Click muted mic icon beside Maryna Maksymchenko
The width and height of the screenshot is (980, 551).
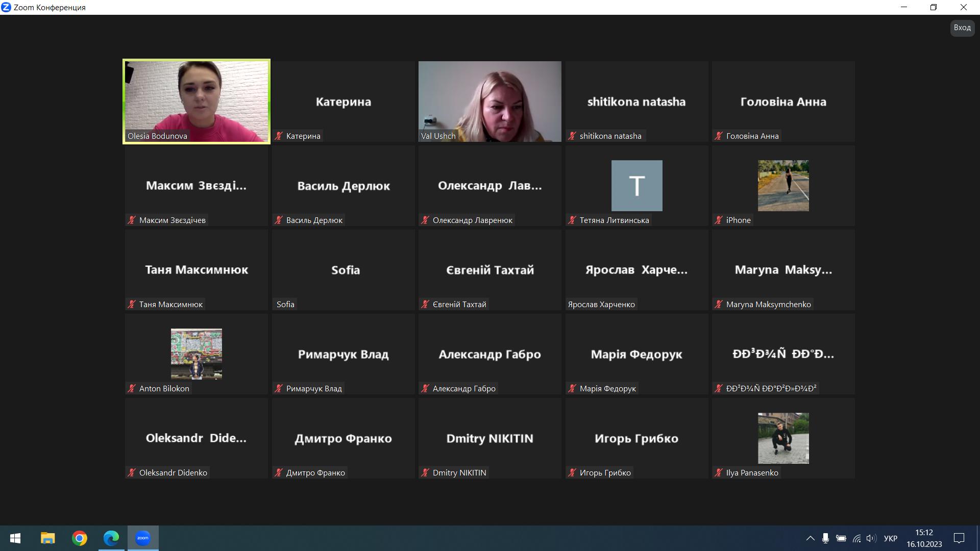point(719,304)
